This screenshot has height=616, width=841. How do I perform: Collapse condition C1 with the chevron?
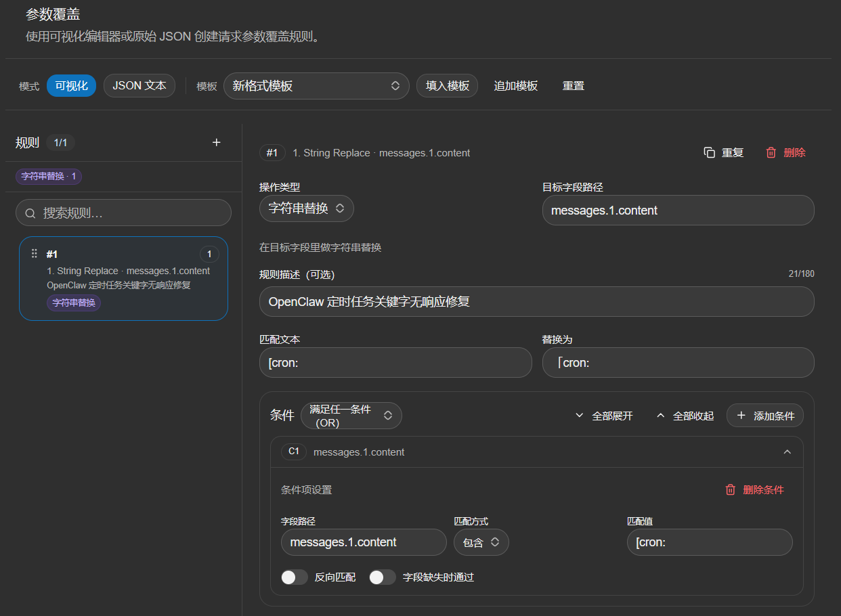tap(787, 452)
